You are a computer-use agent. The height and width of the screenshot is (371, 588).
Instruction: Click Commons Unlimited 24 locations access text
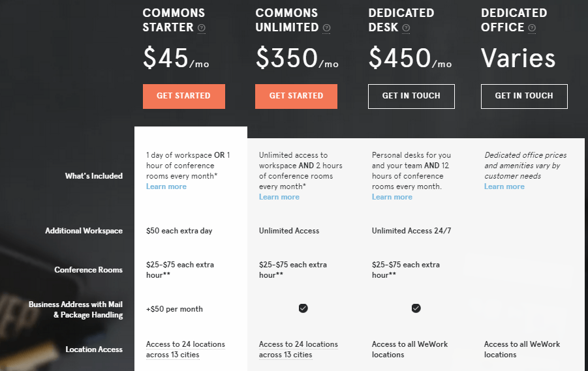[298, 349]
